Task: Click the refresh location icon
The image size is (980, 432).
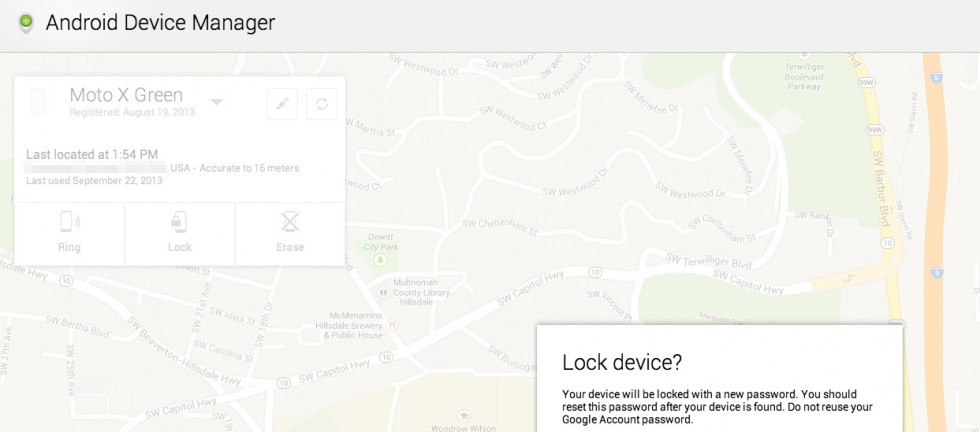Action: (322, 104)
